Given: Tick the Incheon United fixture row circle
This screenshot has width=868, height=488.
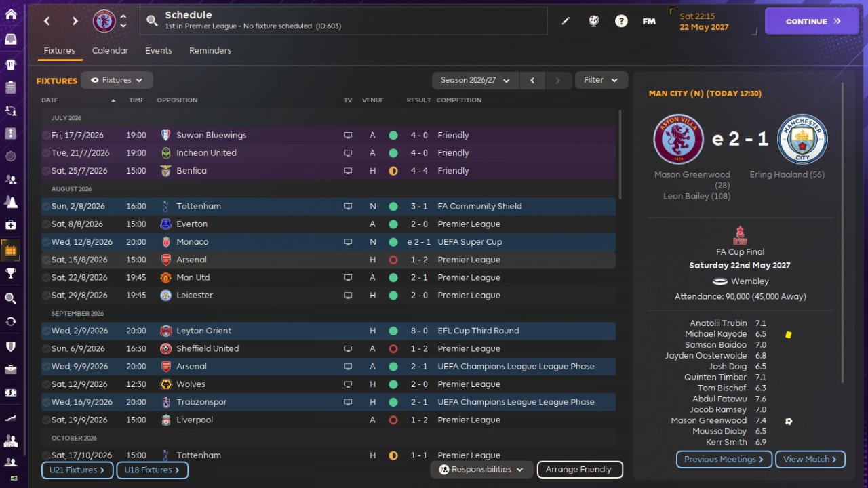Looking at the screenshot, I should coord(46,153).
